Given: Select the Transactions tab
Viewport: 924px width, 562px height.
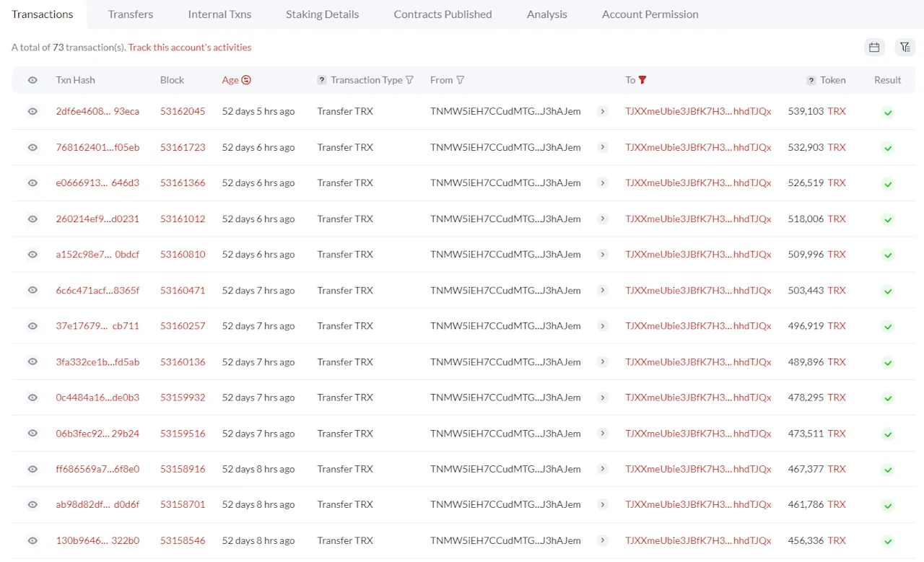Looking at the screenshot, I should (43, 14).
